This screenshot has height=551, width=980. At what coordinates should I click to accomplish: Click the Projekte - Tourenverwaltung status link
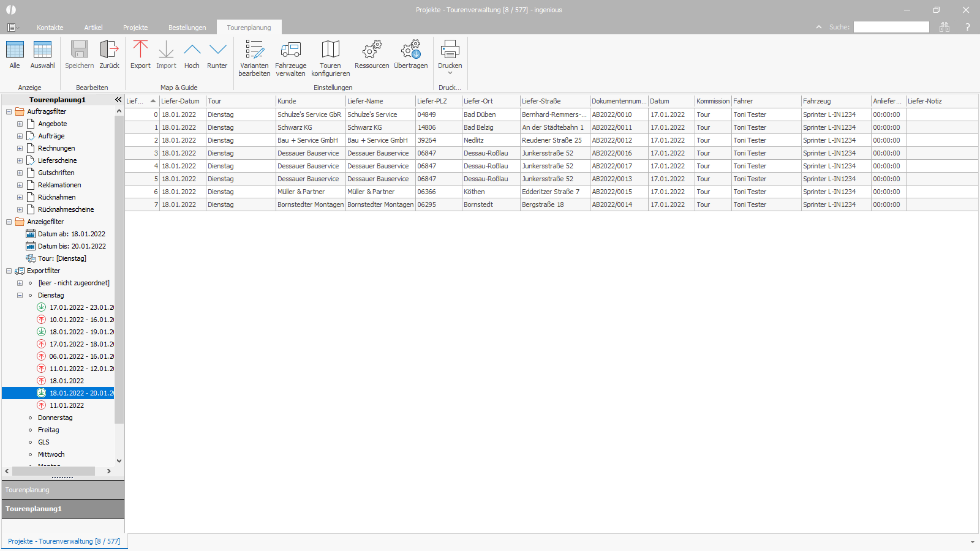point(64,541)
